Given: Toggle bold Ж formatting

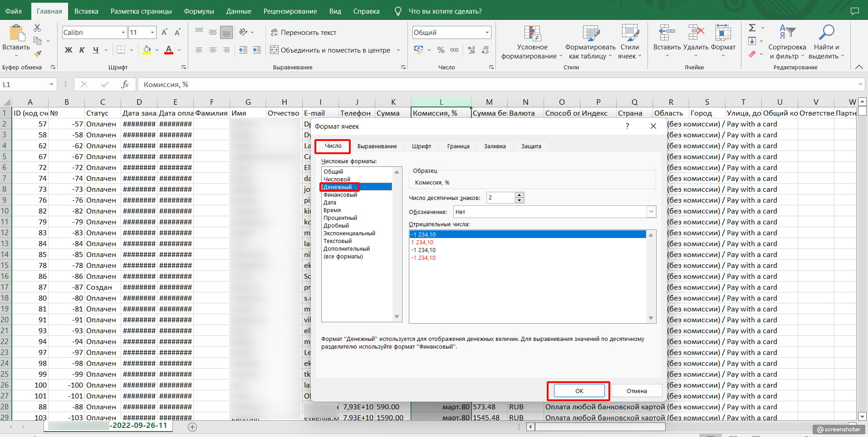Looking at the screenshot, I should [x=69, y=50].
